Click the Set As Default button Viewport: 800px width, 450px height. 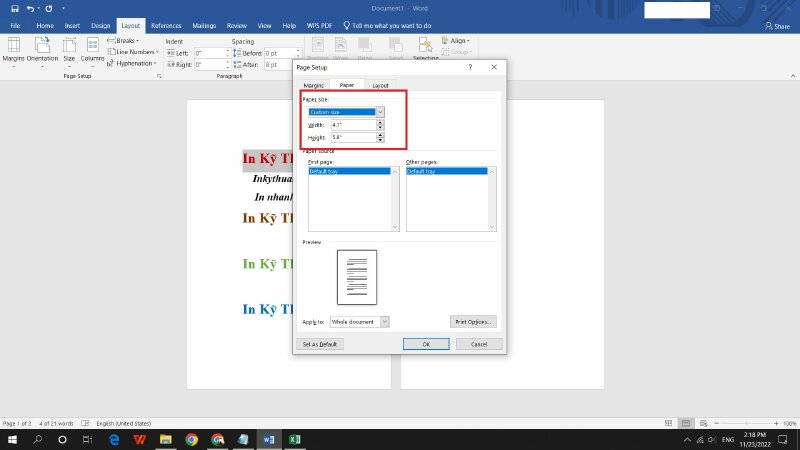tap(320, 344)
